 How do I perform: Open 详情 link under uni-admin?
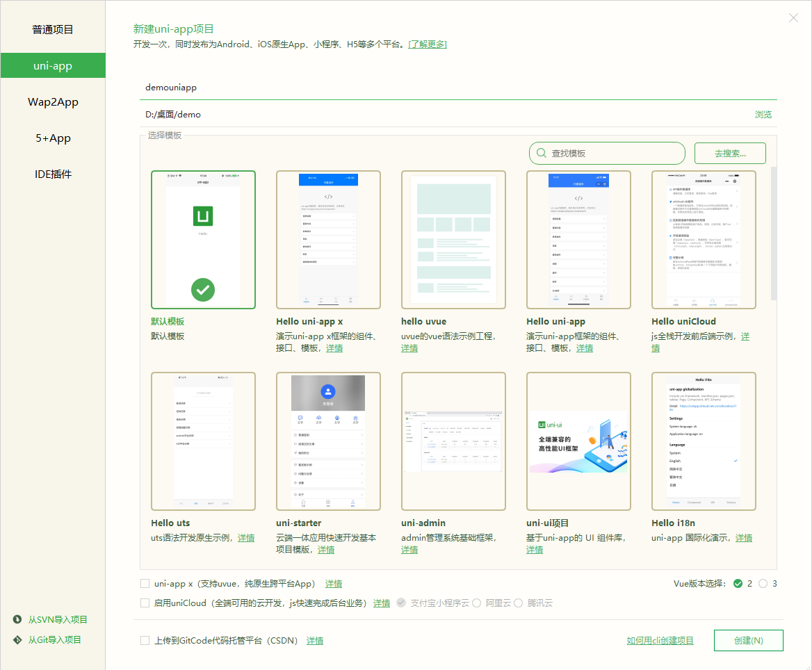tap(409, 549)
